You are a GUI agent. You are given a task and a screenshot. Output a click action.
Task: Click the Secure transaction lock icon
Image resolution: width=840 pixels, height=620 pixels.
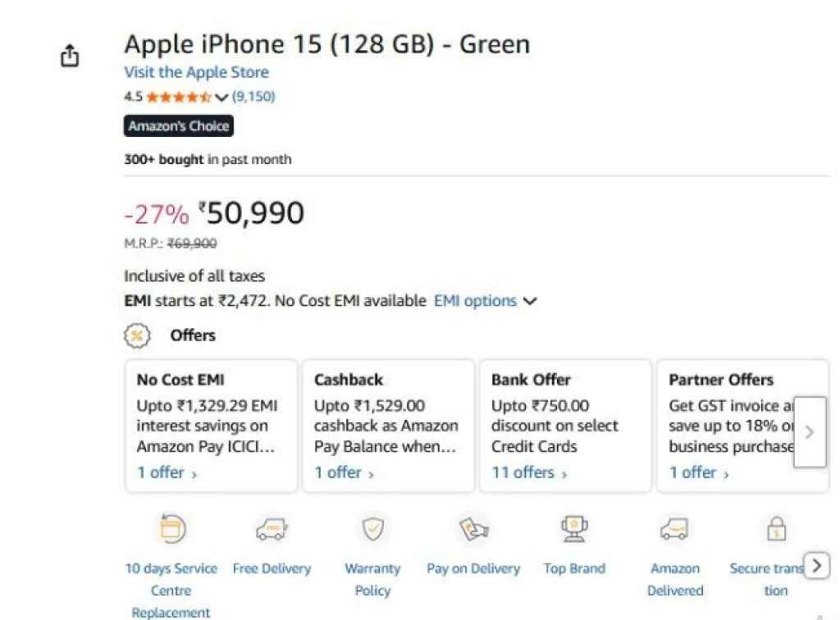(x=774, y=529)
